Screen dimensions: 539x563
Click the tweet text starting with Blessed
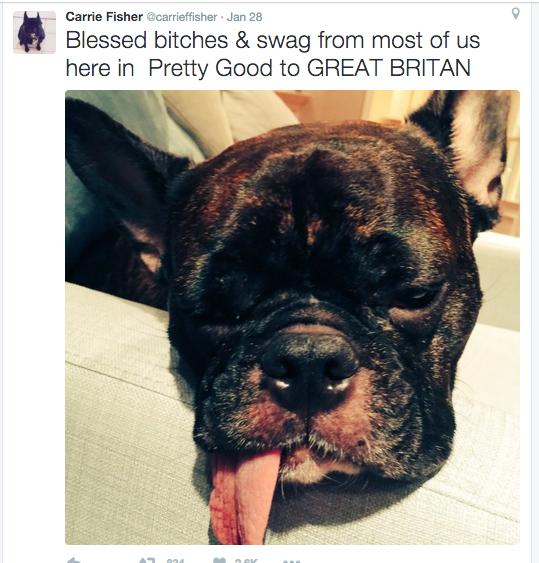[273, 54]
